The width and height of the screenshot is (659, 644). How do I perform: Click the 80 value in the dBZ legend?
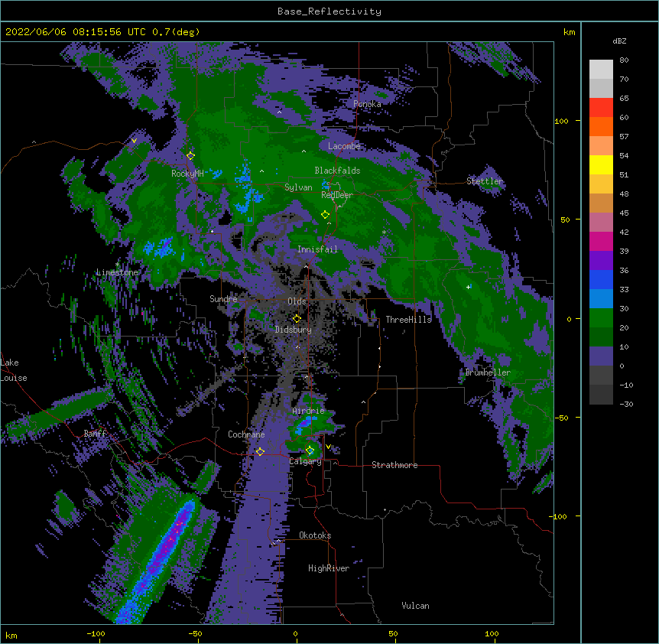(x=624, y=60)
